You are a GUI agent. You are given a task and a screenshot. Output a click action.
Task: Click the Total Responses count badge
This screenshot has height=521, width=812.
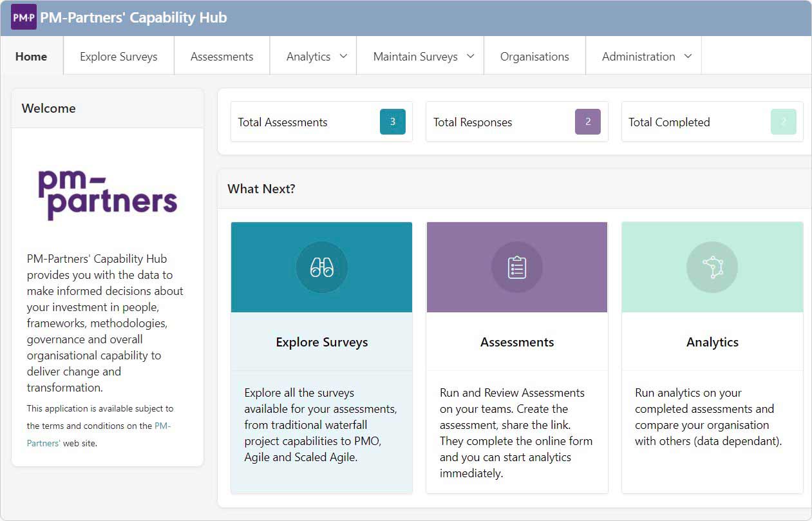click(x=588, y=122)
